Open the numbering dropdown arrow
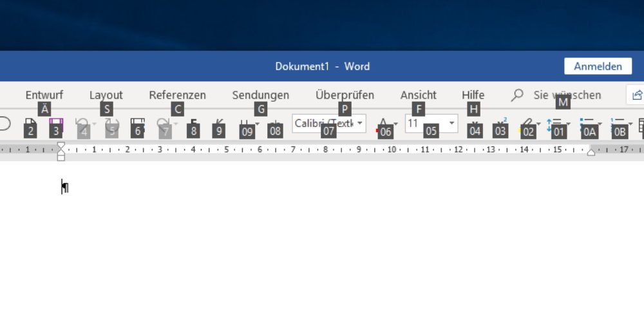The image size is (644, 319). pos(630,124)
